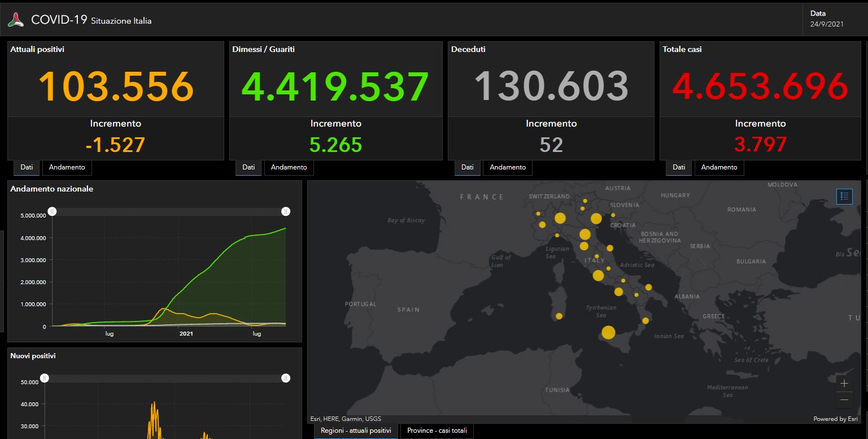Click the 130.603 deceduti value
The height and width of the screenshot is (439, 868).
(x=551, y=86)
